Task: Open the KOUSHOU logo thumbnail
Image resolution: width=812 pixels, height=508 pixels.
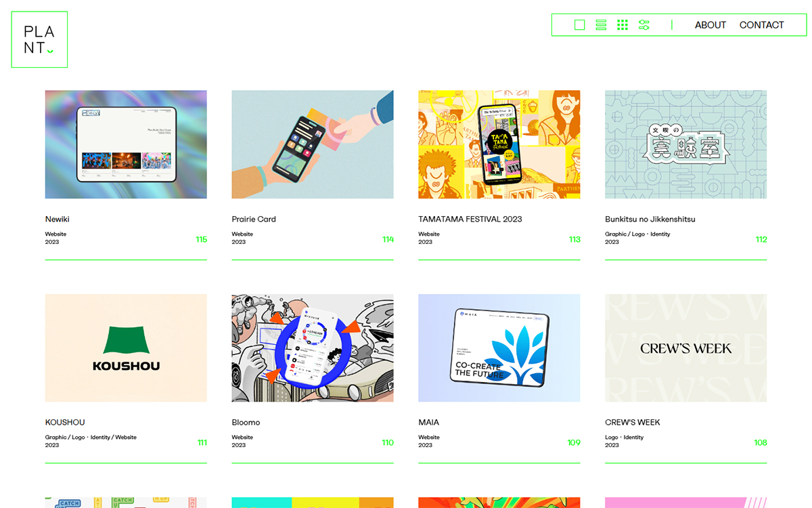Action: click(x=126, y=347)
